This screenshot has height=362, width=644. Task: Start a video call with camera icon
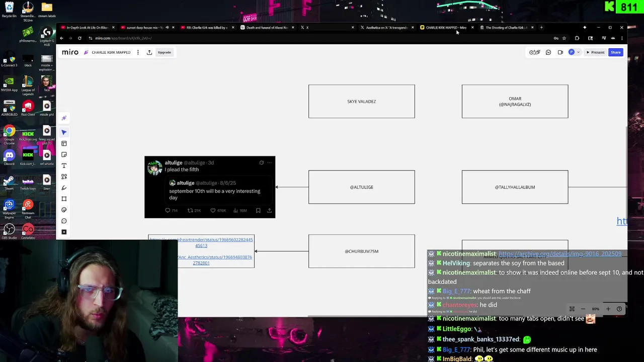coord(560,52)
